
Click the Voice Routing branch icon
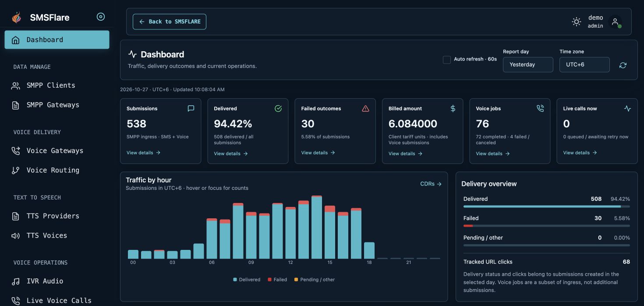point(16,171)
